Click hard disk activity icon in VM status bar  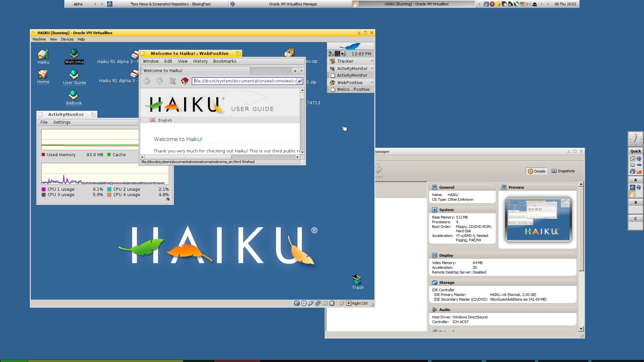(x=297, y=303)
